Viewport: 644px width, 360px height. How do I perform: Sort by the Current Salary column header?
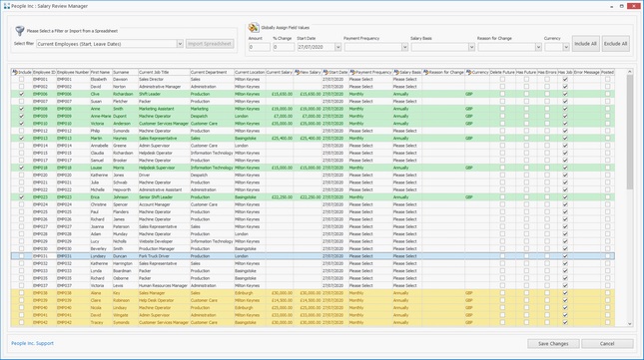click(x=280, y=72)
